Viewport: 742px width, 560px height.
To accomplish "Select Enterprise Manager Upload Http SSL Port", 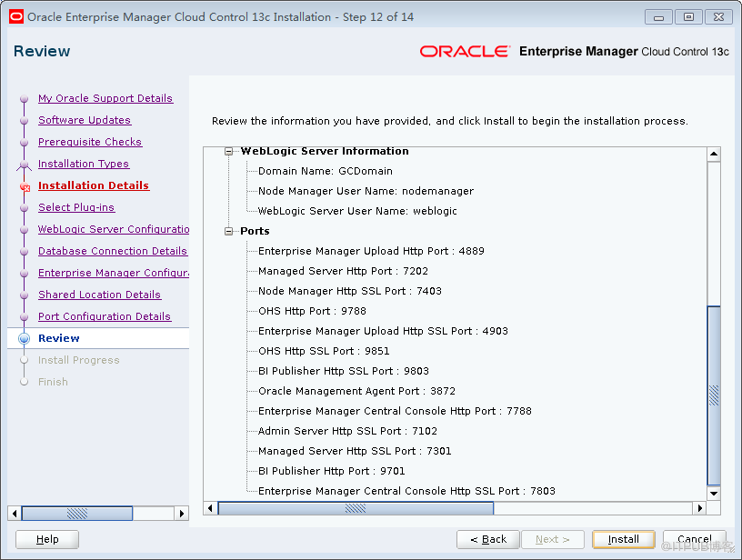I will pos(383,331).
